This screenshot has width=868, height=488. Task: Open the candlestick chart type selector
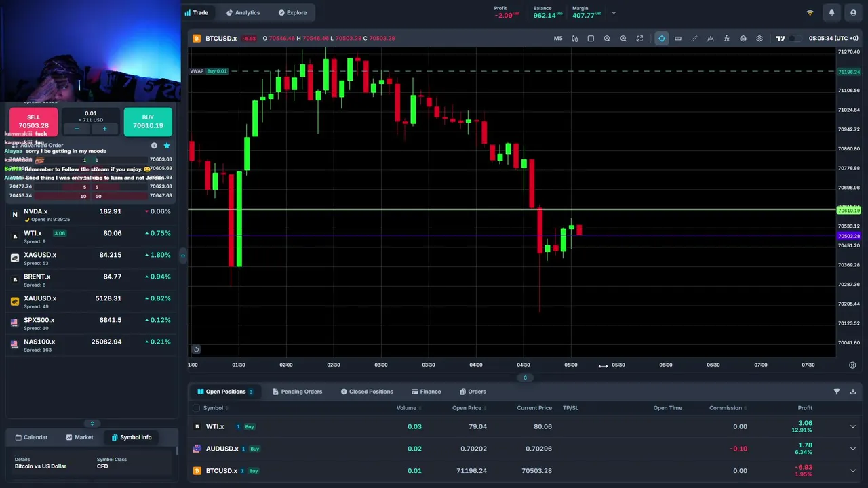(574, 39)
